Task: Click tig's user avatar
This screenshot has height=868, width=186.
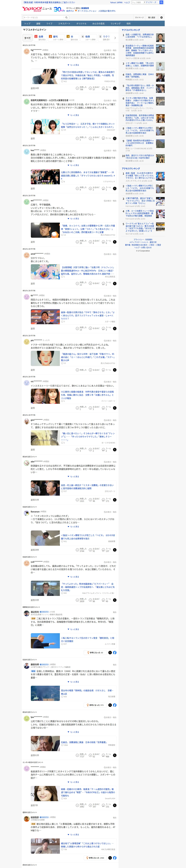Action: pyautogui.click(x=26, y=52)
